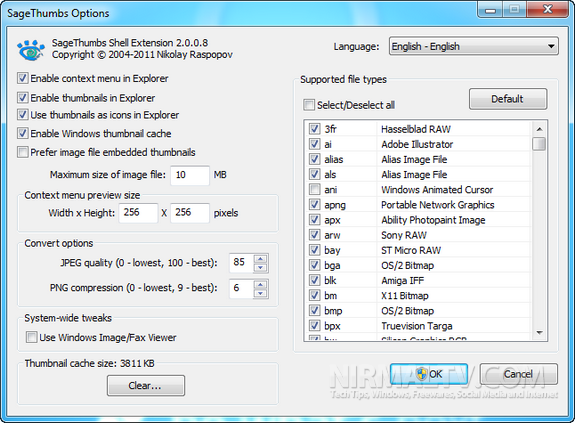Uncheck the 3fr Hasselblad RAW file type
This screenshot has width=575, height=423.
pos(314,129)
